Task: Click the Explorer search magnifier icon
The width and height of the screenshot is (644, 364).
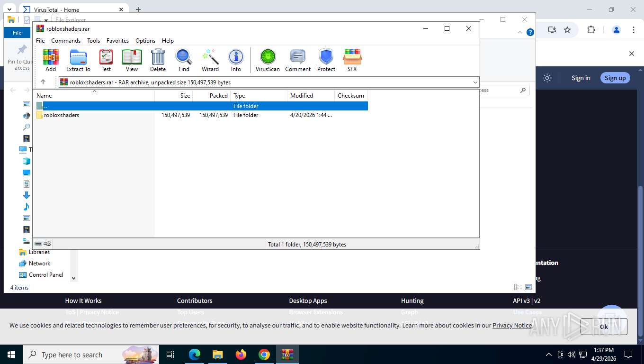Action: [x=523, y=90]
